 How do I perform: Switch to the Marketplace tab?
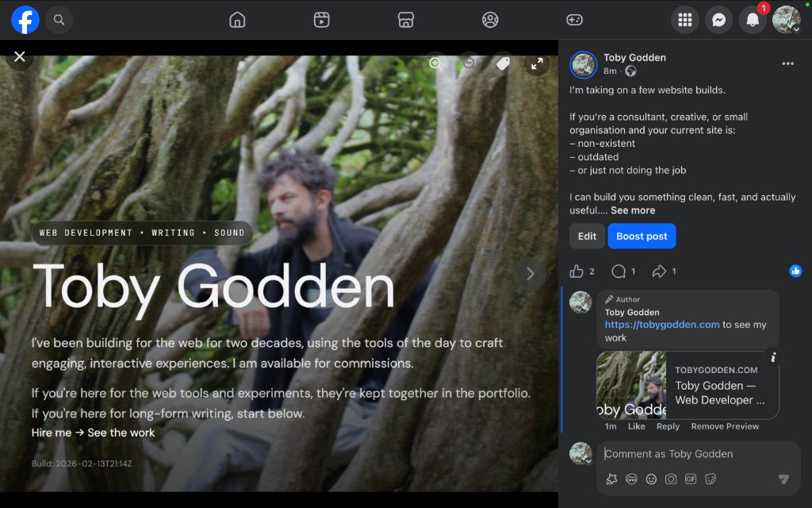tap(406, 20)
